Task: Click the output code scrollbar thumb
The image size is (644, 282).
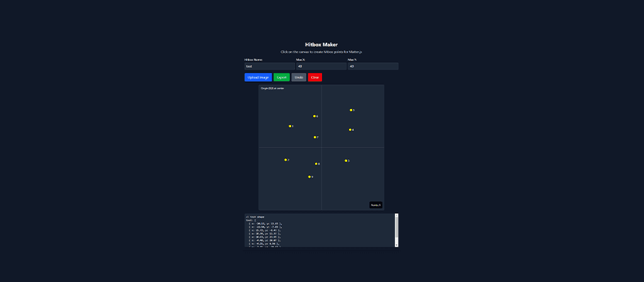Action: pos(396,227)
